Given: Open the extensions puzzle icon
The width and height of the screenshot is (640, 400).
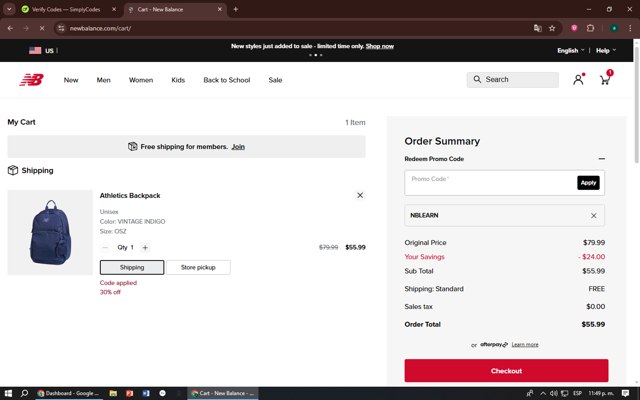Looking at the screenshot, I should click(590, 28).
